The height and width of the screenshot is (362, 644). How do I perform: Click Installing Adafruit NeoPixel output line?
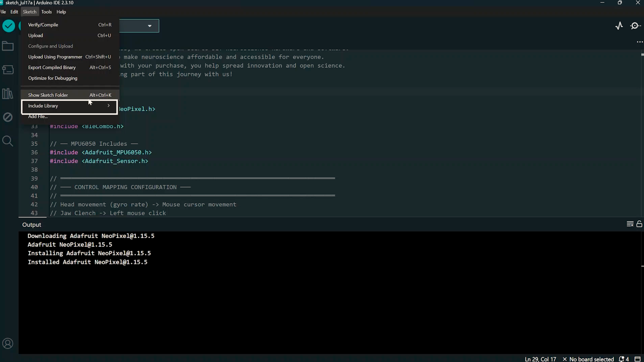coord(89,253)
